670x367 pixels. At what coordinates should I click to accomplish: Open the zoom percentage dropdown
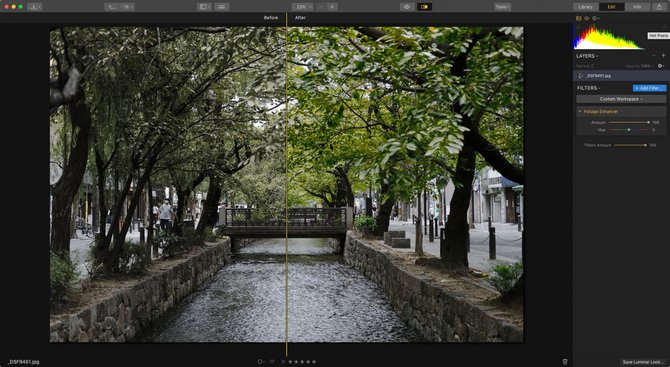(x=303, y=7)
